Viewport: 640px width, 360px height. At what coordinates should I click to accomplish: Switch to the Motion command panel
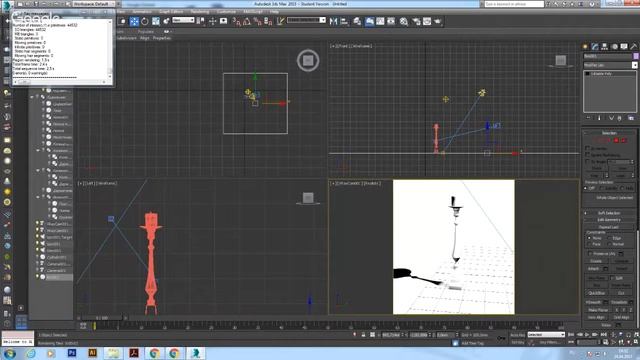coord(615,47)
